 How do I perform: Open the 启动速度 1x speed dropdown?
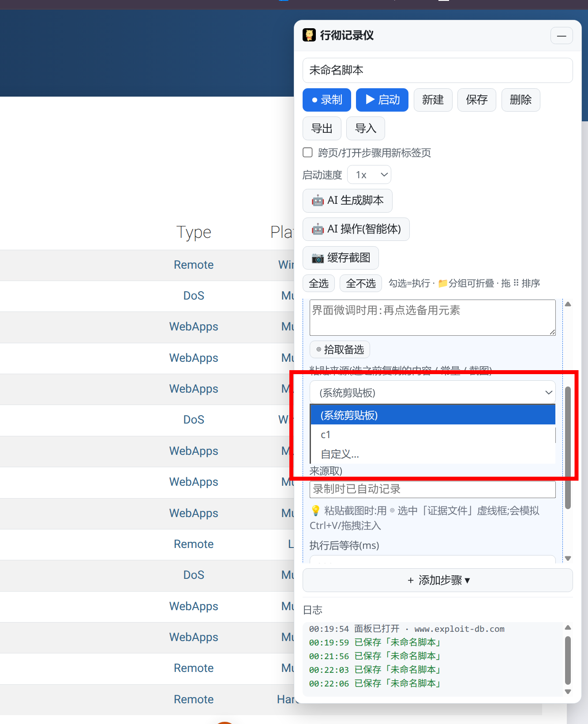pyautogui.click(x=369, y=175)
